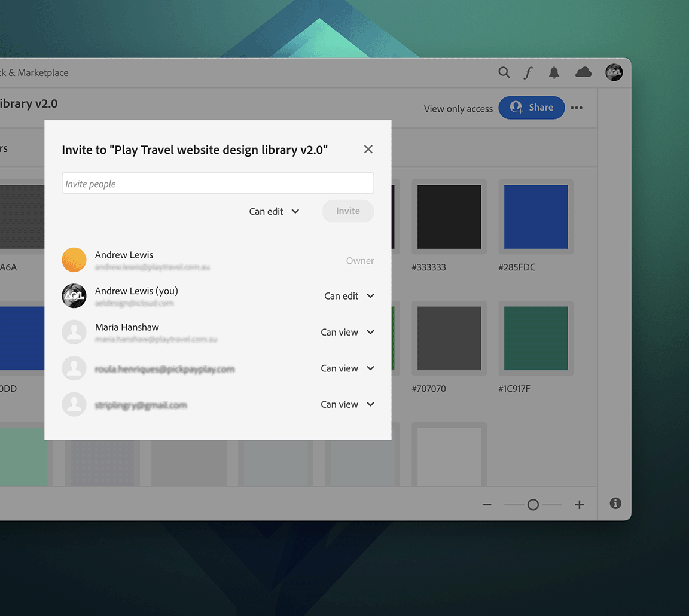
Task: Open account profile avatar in header
Action: [614, 72]
